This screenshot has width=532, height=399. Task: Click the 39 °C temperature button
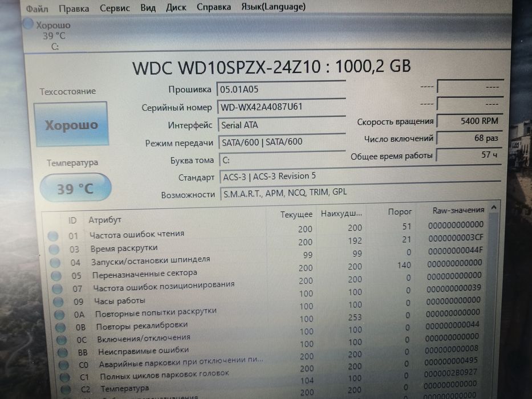[75, 188]
